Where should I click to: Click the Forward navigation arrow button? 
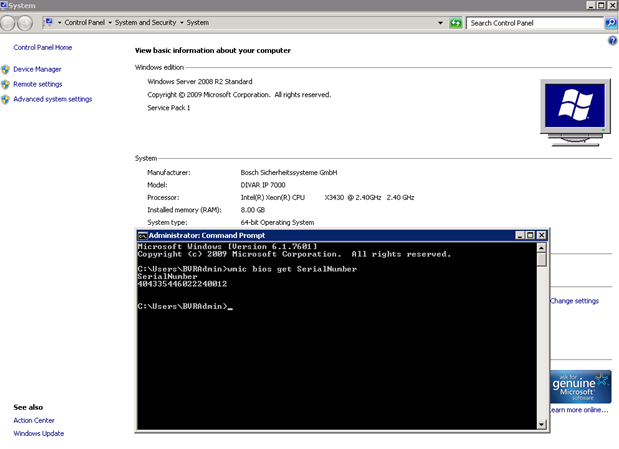click(26, 22)
